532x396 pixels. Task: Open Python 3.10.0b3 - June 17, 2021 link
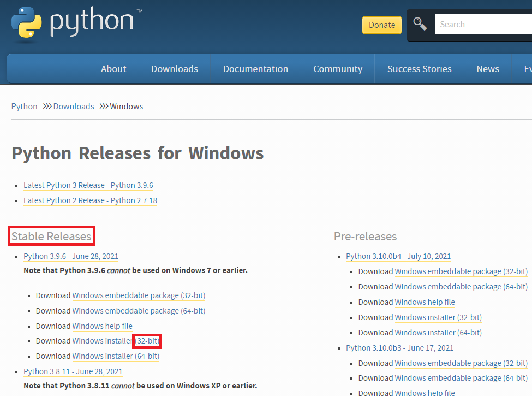pyautogui.click(x=399, y=348)
